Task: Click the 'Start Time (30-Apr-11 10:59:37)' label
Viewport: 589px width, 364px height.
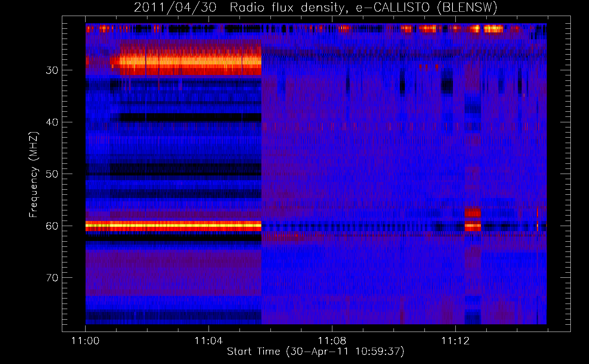Action: 316,352
